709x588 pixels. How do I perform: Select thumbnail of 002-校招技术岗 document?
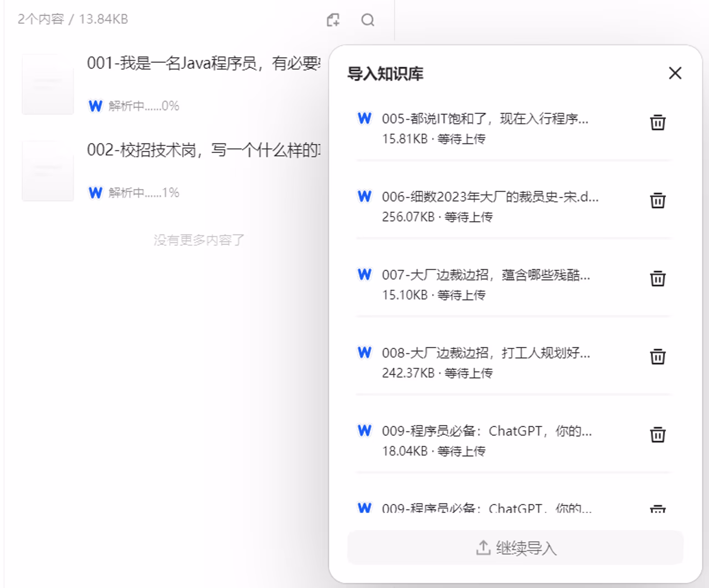48,171
